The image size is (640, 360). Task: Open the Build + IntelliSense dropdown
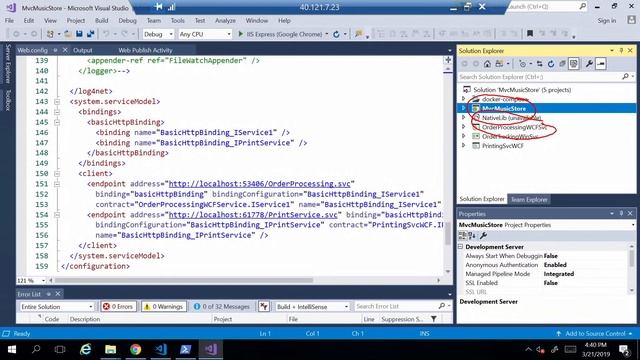click(313, 306)
